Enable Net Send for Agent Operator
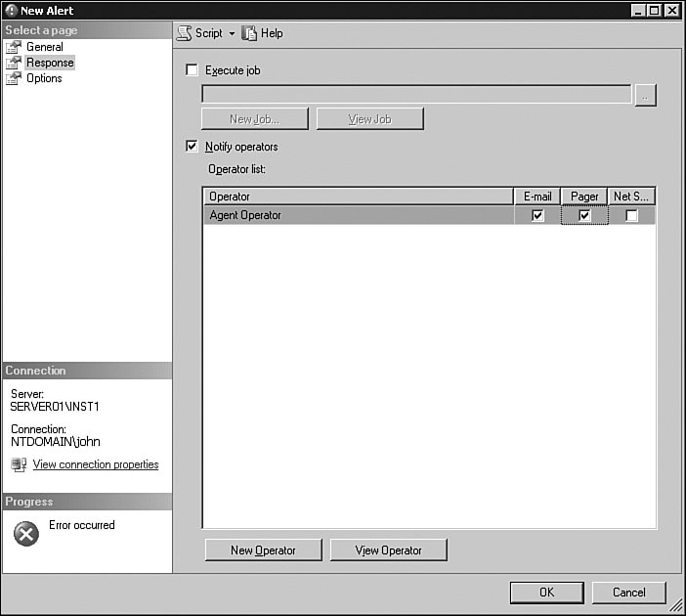The width and height of the screenshot is (686, 616). [631, 215]
